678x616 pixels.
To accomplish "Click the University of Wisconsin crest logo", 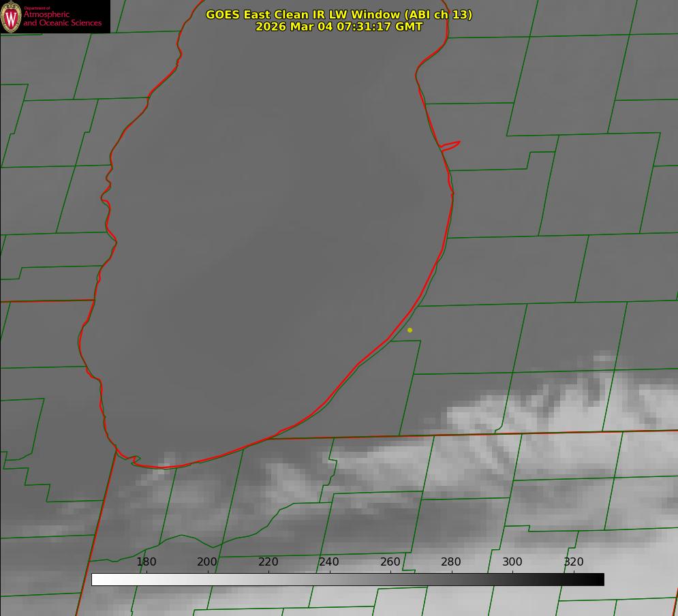I will [11, 16].
